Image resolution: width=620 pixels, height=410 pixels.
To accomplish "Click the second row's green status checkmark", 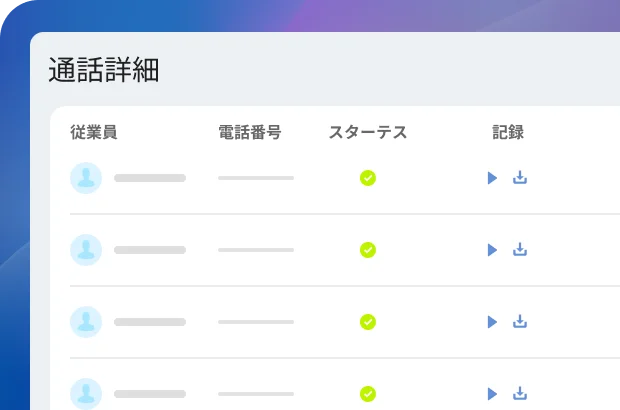I will click(368, 250).
